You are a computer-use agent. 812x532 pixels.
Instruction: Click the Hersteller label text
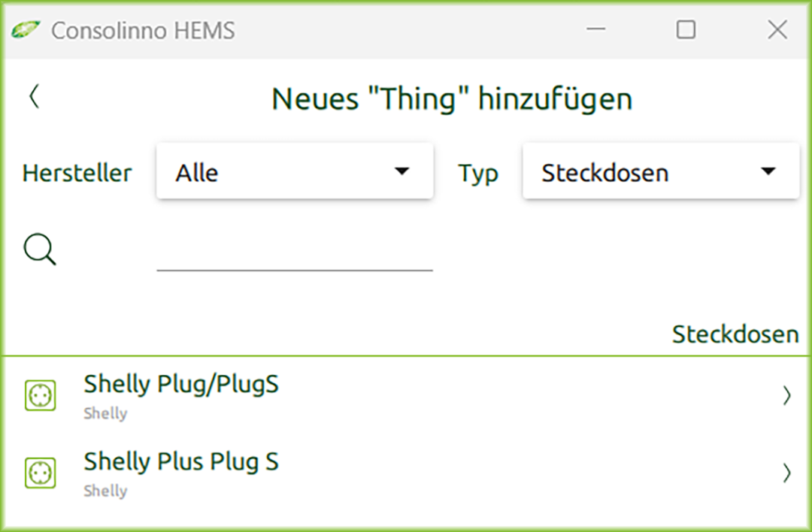pos(77,173)
